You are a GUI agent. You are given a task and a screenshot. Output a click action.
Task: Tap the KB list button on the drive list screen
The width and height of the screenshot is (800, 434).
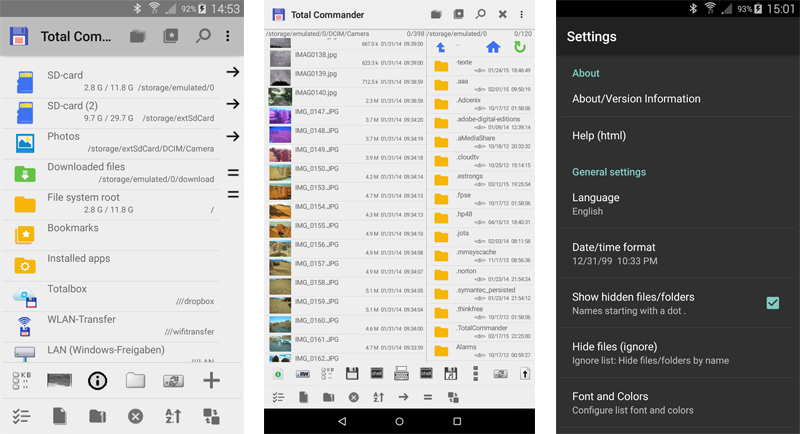pyautogui.click(x=21, y=380)
